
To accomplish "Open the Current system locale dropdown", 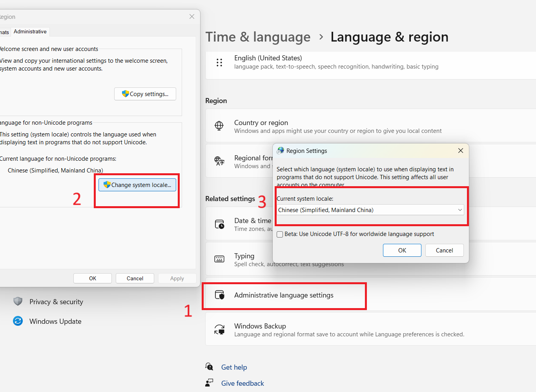I will pyautogui.click(x=370, y=210).
